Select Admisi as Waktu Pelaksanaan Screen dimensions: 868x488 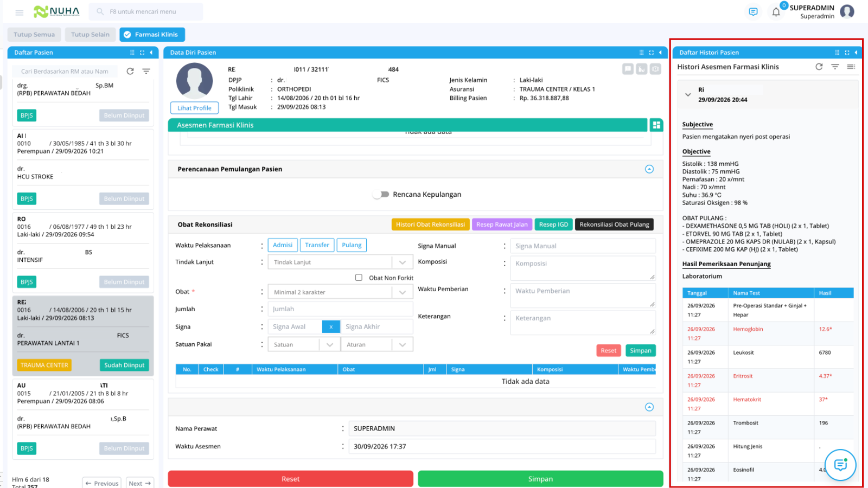pos(283,245)
